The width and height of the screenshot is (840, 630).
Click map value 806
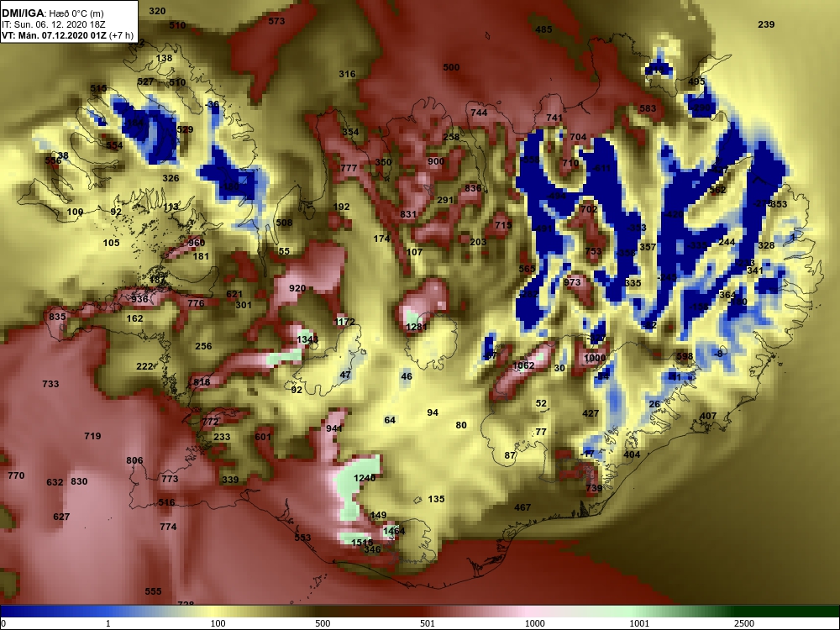click(x=134, y=460)
